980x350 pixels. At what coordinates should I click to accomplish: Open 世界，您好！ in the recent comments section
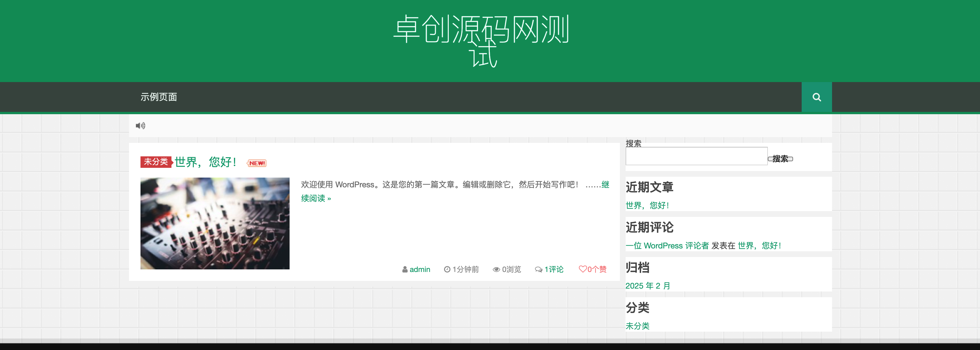point(759,246)
